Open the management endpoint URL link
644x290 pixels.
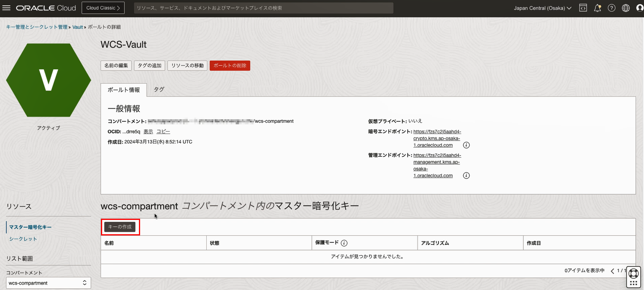pyautogui.click(x=437, y=165)
